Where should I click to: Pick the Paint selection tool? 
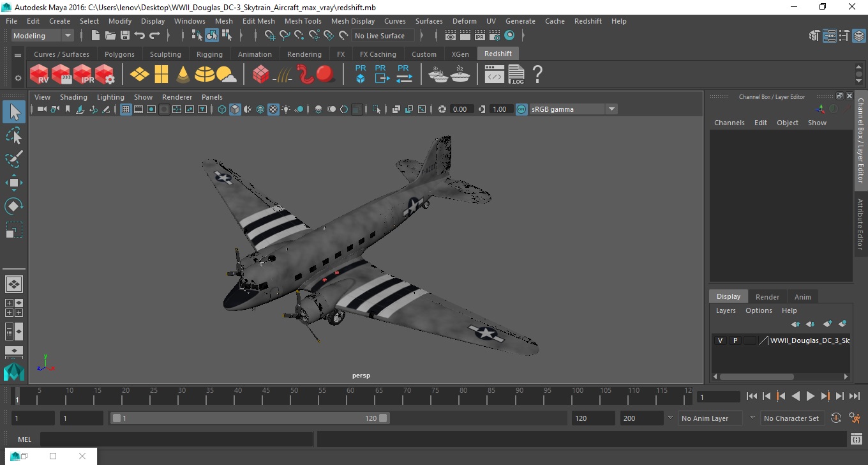(x=14, y=159)
